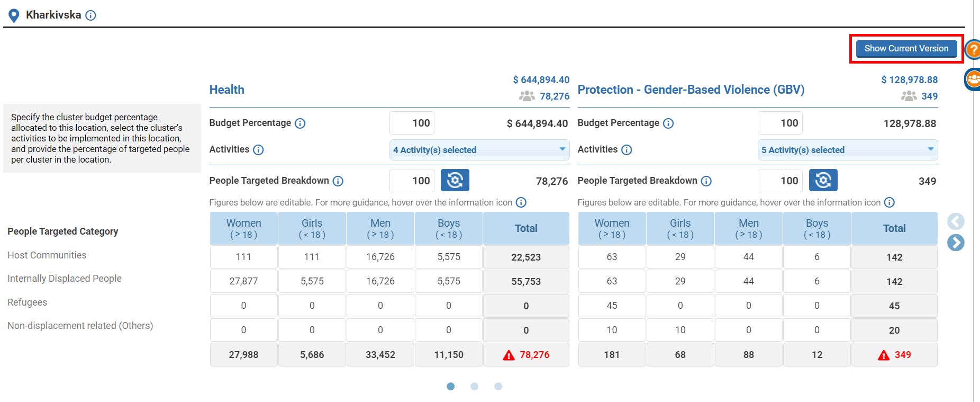
Task: Click GBV Women (≥ 18) column header
Action: click(612, 228)
